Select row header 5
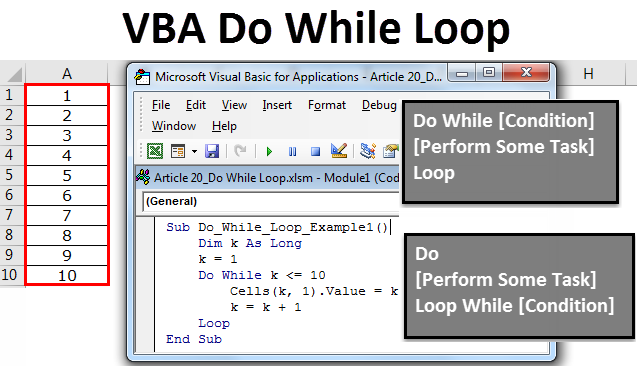 click(x=9, y=175)
